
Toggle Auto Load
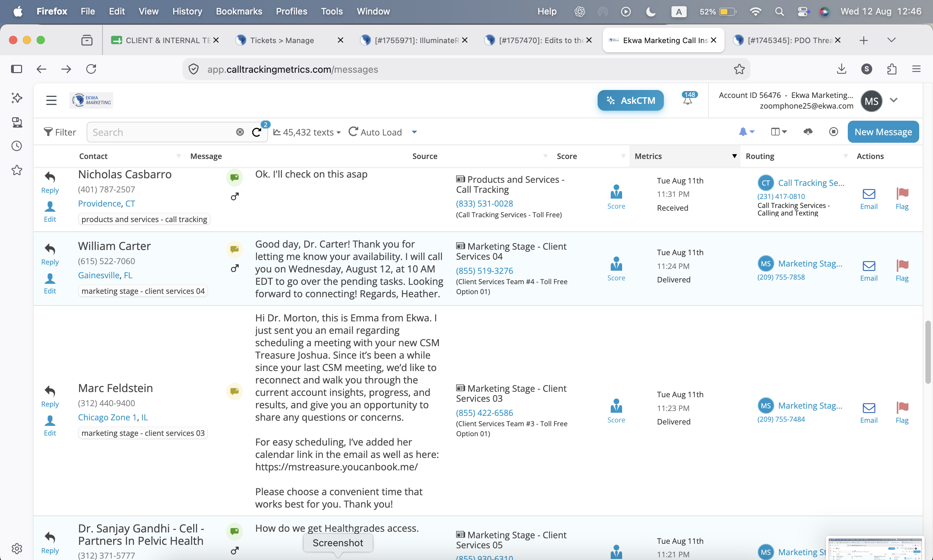tap(375, 132)
